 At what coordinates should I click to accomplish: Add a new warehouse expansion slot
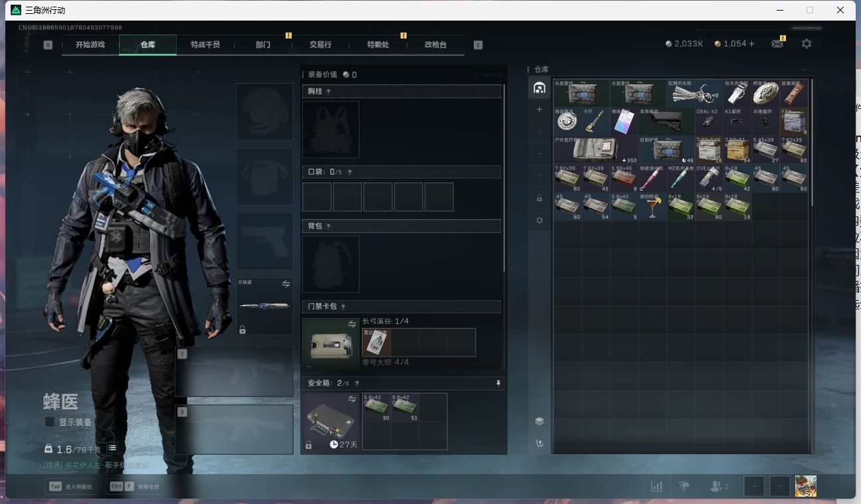[x=539, y=110]
